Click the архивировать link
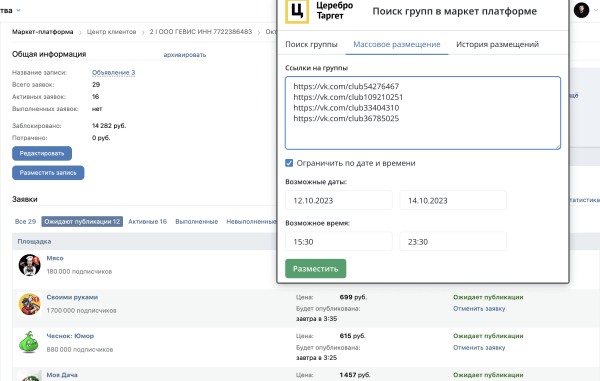Screen dimensions: 600x381 pos(184,55)
